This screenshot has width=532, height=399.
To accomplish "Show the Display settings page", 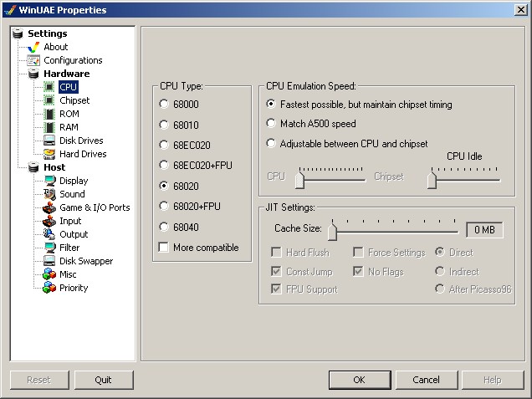I will pos(74,181).
